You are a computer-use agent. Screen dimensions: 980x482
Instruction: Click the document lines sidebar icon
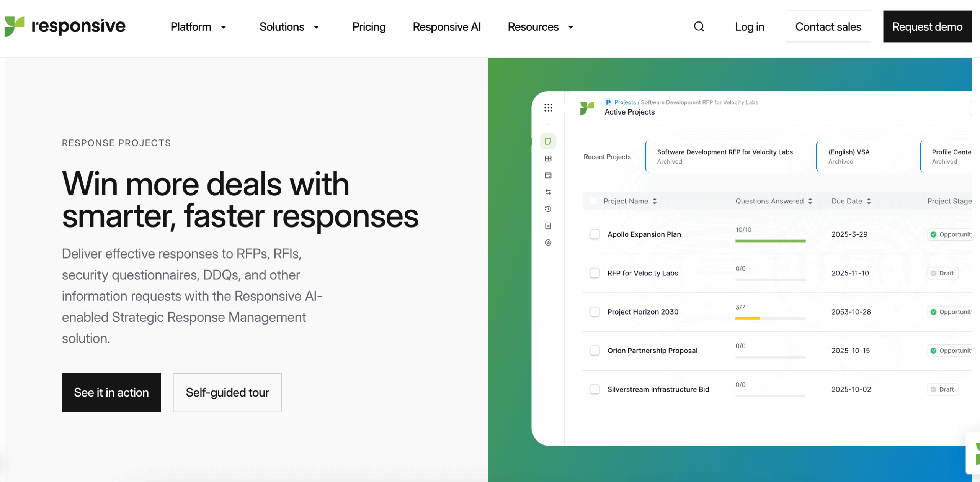548,226
